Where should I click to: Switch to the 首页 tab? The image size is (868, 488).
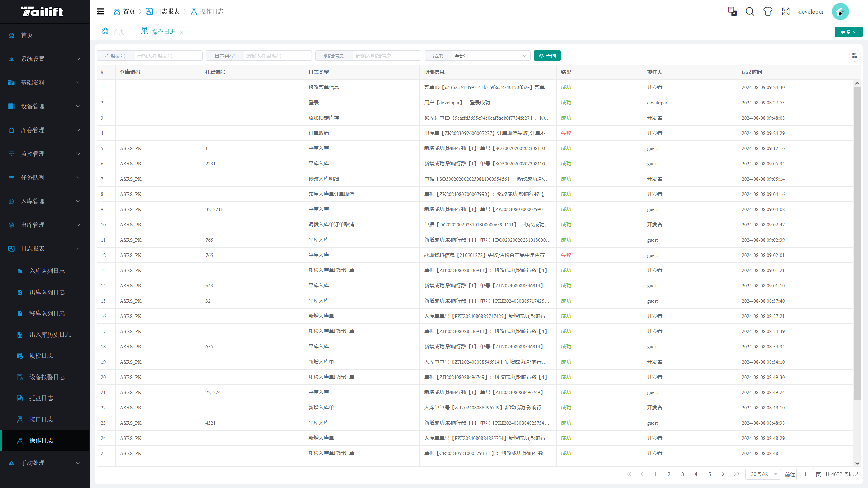[114, 32]
